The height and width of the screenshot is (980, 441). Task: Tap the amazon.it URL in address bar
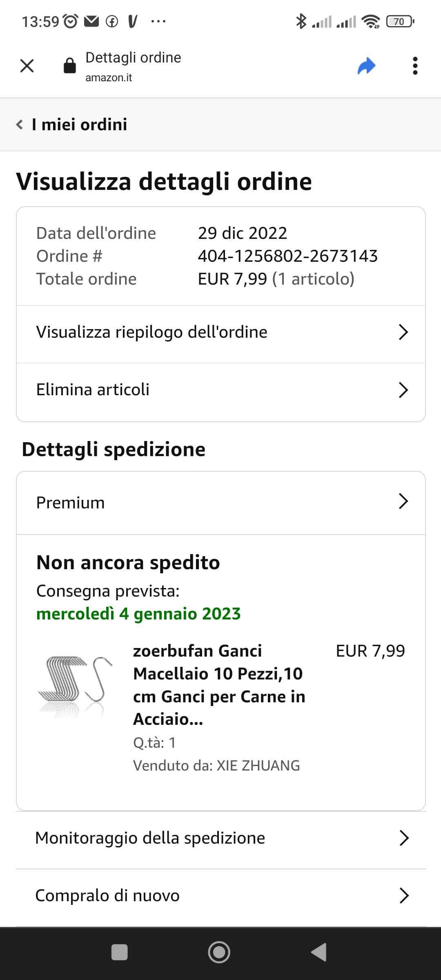tap(109, 78)
